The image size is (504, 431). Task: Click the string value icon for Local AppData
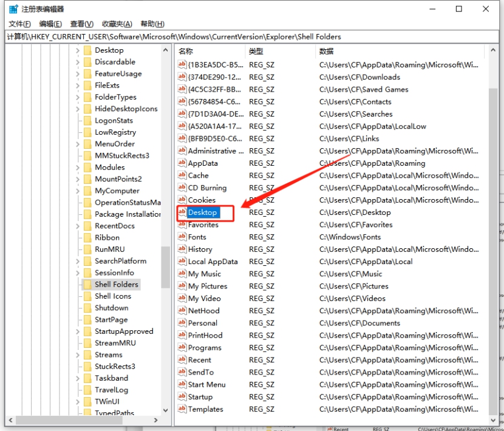[x=182, y=261]
